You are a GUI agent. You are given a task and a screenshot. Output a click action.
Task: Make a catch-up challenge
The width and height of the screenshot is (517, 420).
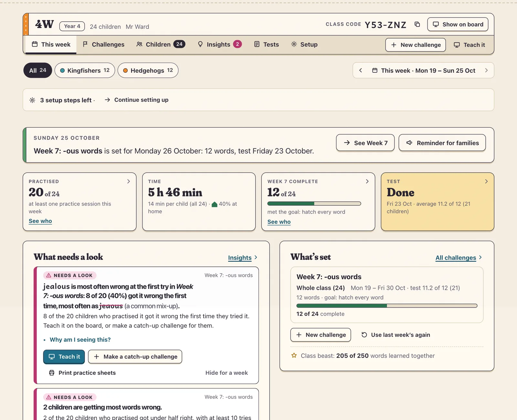(x=135, y=357)
